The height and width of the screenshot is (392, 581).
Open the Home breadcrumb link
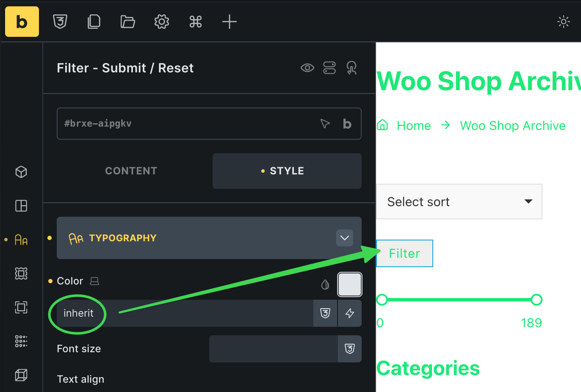(x=414, y=126)
